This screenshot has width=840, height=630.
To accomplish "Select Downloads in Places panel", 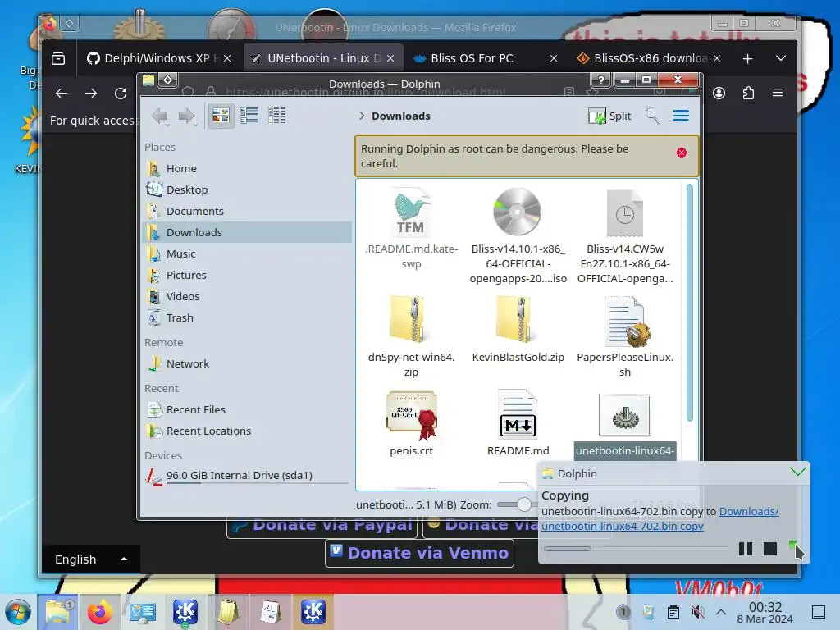I will coord(247,232).
